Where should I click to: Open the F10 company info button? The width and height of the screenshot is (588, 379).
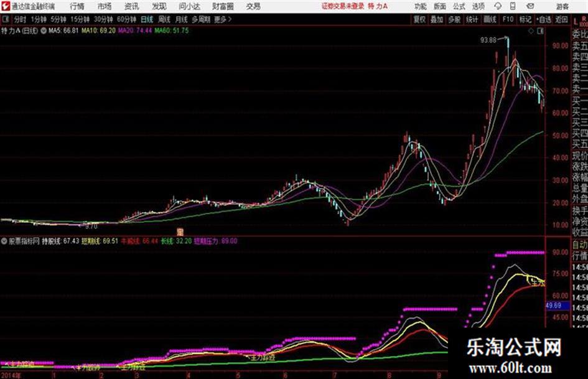click(508, 19)
